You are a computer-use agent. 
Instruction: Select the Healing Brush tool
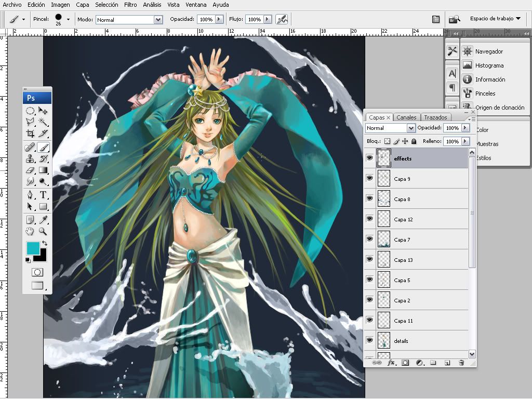(30, 147)
